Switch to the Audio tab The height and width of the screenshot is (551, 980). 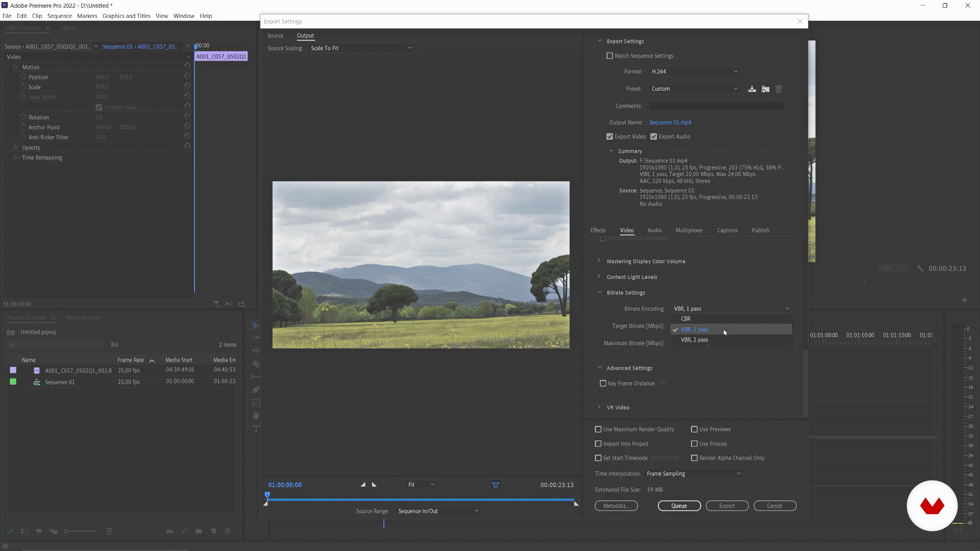654,230
